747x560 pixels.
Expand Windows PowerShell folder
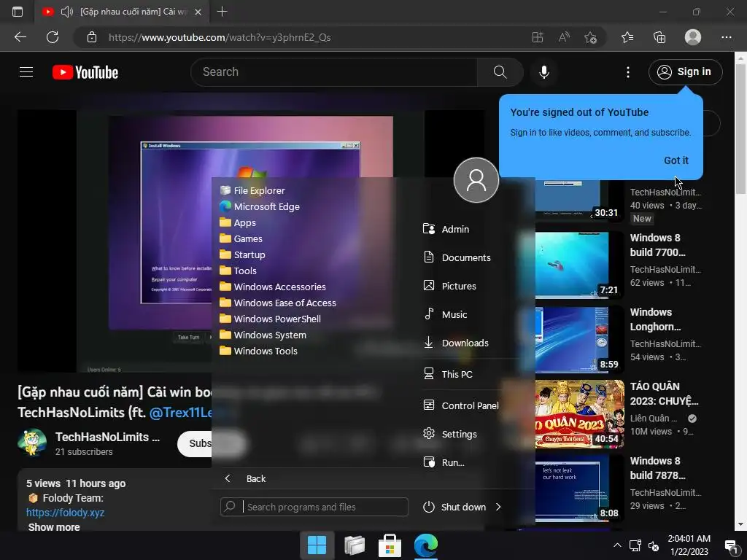coord(270,319)
